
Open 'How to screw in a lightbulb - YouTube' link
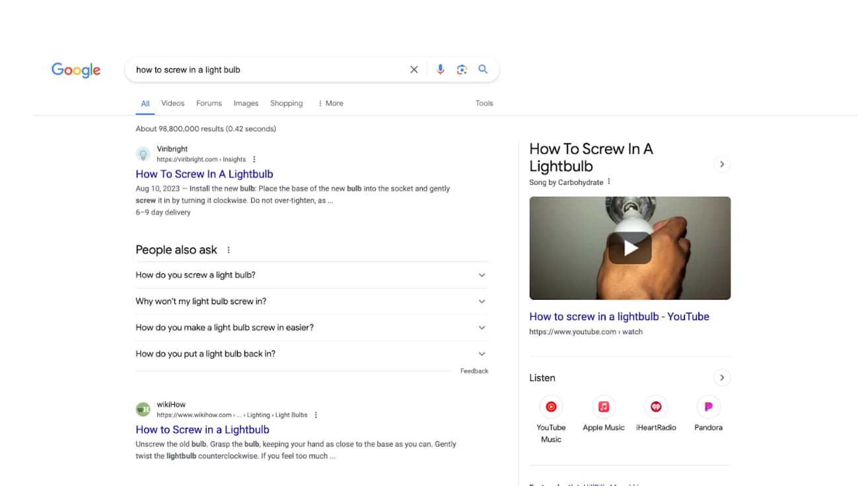tap(619, 317)
